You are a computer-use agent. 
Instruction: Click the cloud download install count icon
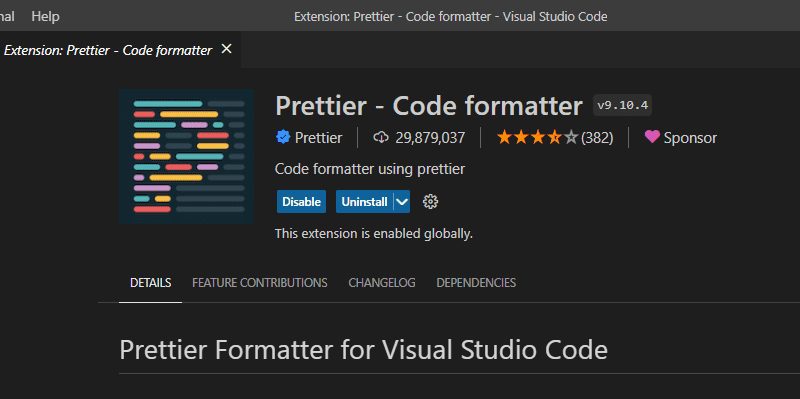(x=381, y=137)
